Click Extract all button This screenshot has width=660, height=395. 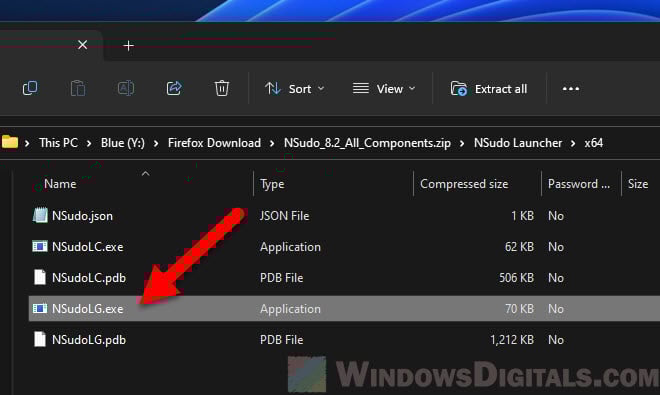pyautogui.click(x=489, y=89)
